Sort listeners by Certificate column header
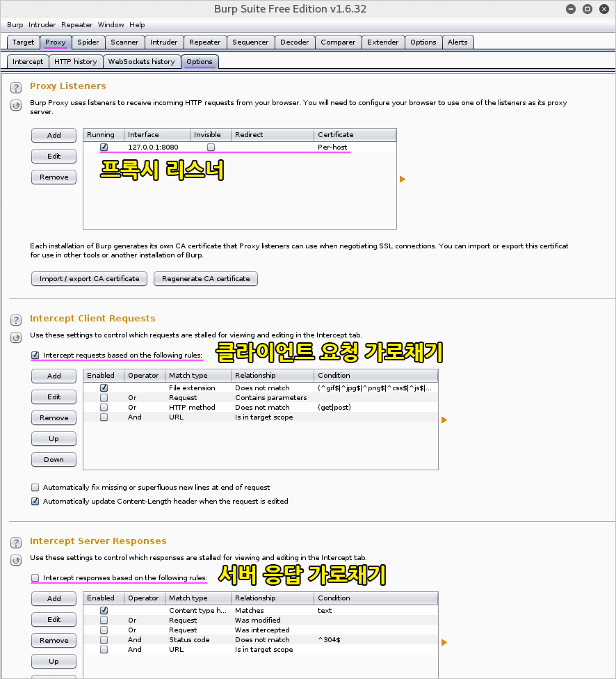616x679 pixels. [355, 135]
